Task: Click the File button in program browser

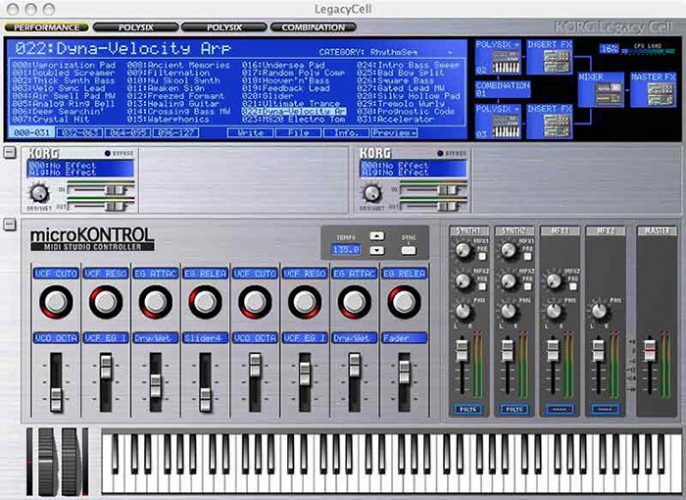Action: (x=298, y=131)
